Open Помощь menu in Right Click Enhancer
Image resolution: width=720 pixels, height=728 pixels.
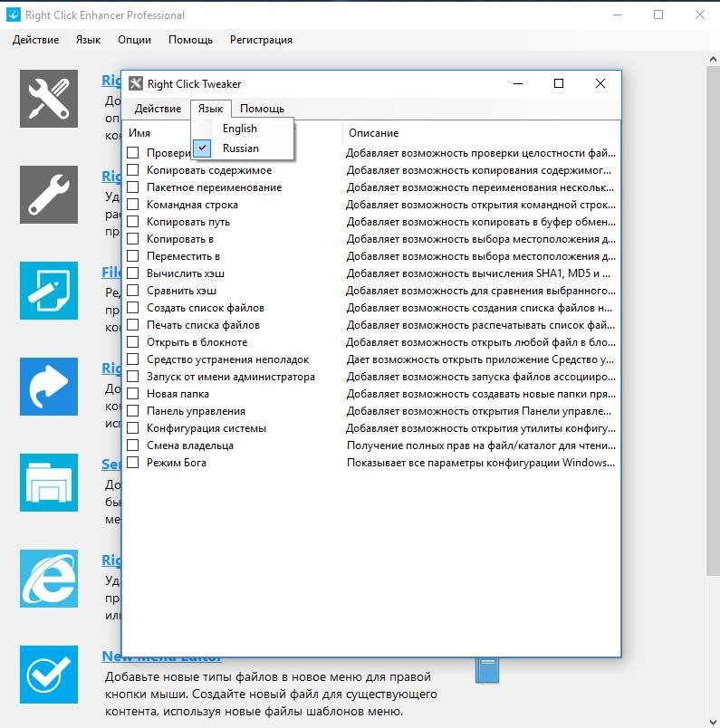pyautogui.click(x=190, y=40)
